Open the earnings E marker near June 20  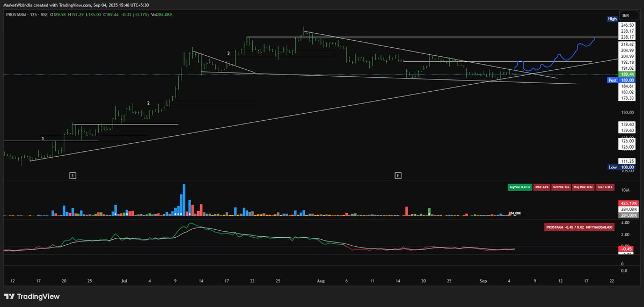pyautogui.click(x=72, y=176)
